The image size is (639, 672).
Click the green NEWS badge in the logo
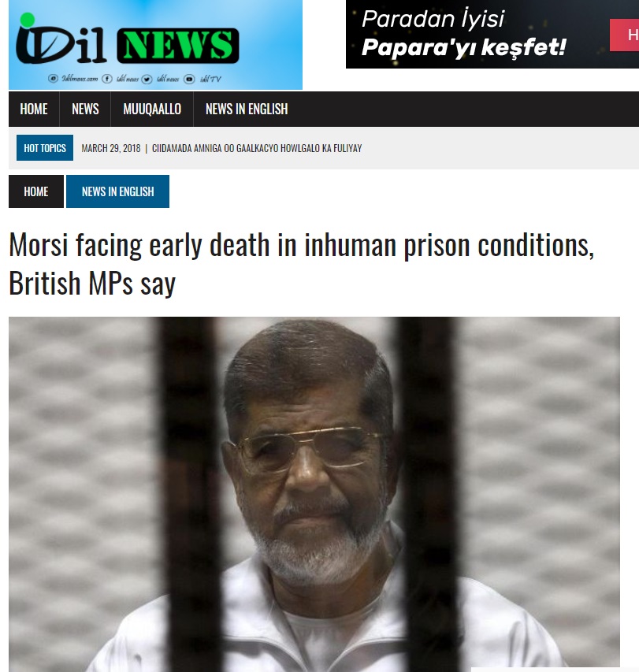178,46
